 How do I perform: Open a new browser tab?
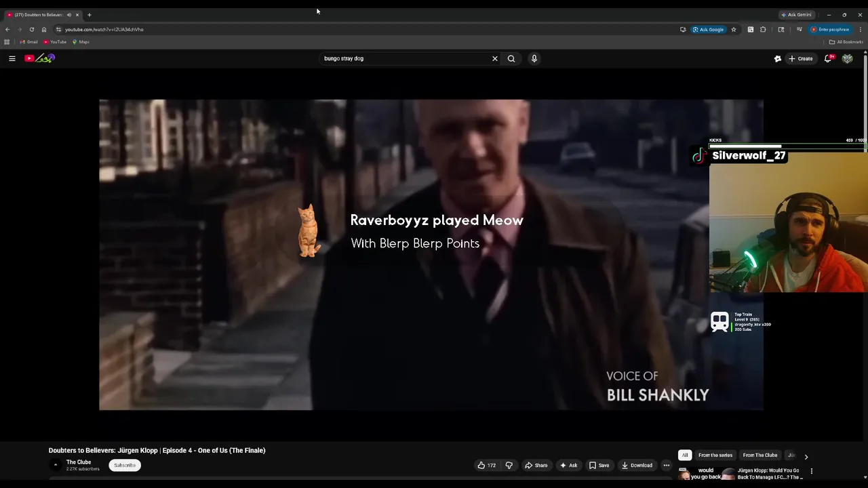click(x=89, y=15)
